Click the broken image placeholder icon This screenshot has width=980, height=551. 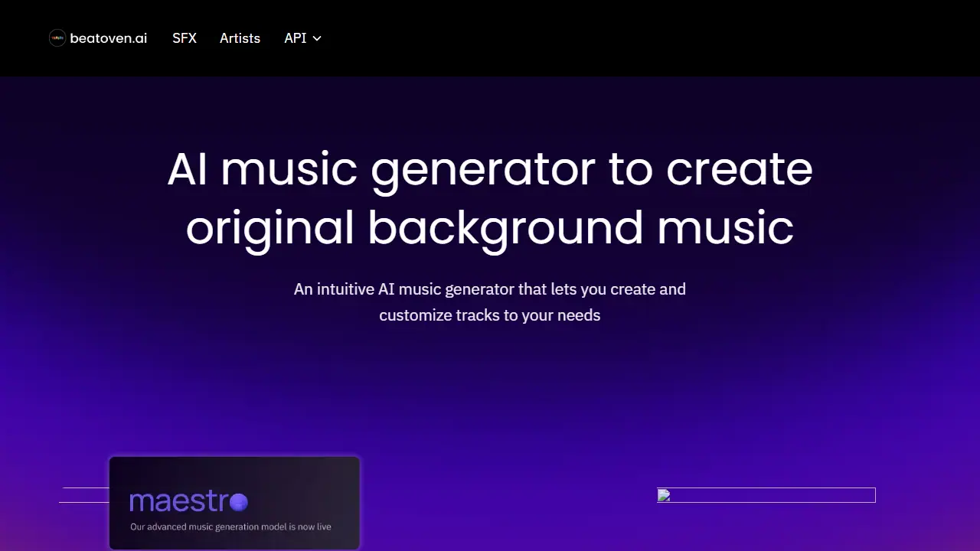(x=664, y=495)
